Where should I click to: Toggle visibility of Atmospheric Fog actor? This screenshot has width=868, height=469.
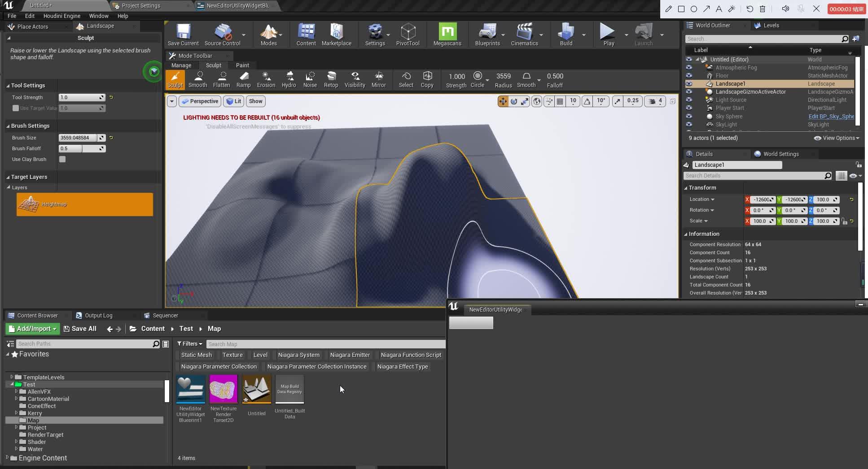pyautogui.click(x=689, y=67)
